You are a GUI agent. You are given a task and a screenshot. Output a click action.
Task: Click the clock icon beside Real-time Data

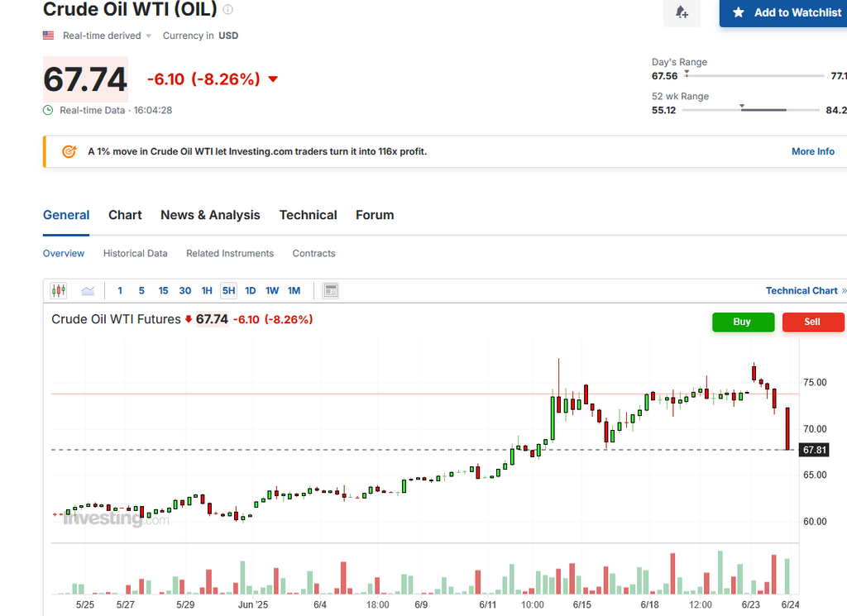[48, 110]
